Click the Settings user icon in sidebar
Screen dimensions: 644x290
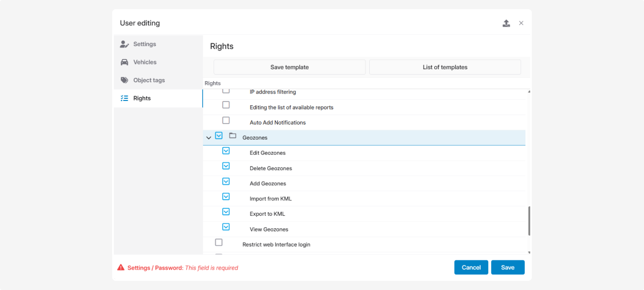[125, 44]
